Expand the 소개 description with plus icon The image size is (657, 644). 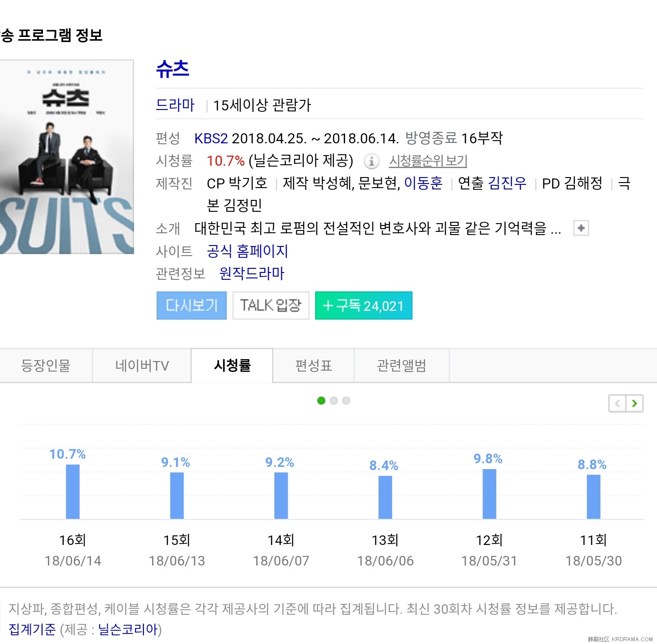[581, 228]
